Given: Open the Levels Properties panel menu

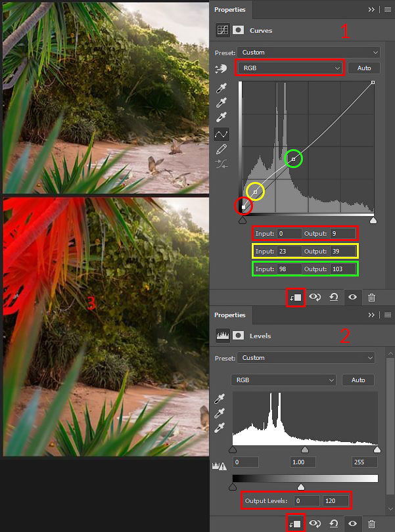Looking at the screenshot, I should 388,315.
